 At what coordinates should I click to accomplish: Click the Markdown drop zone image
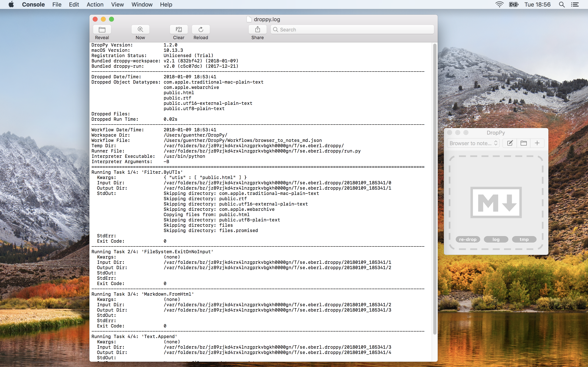click(x=496, y=202)
